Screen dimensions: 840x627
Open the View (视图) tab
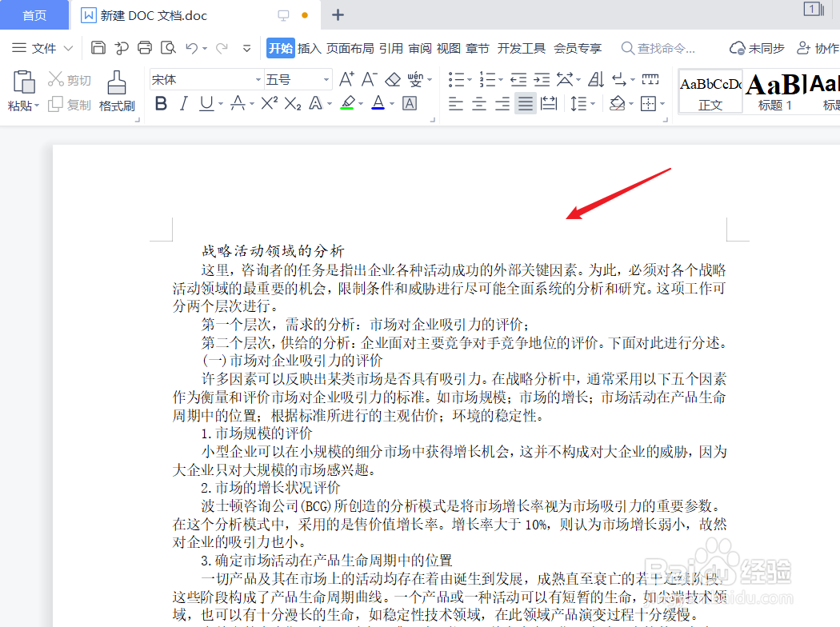coord(448,48)
